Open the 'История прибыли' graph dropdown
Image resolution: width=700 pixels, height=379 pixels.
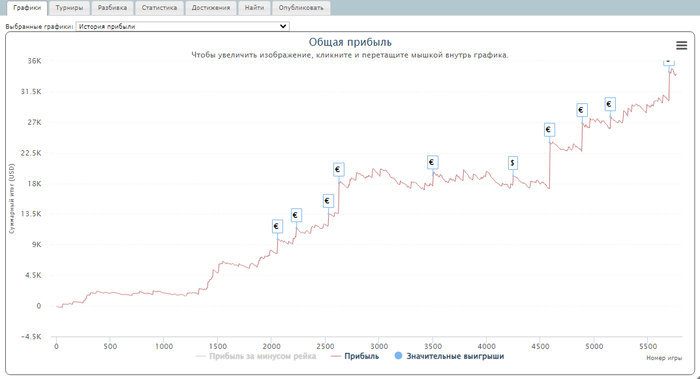(x=183, y=26)
